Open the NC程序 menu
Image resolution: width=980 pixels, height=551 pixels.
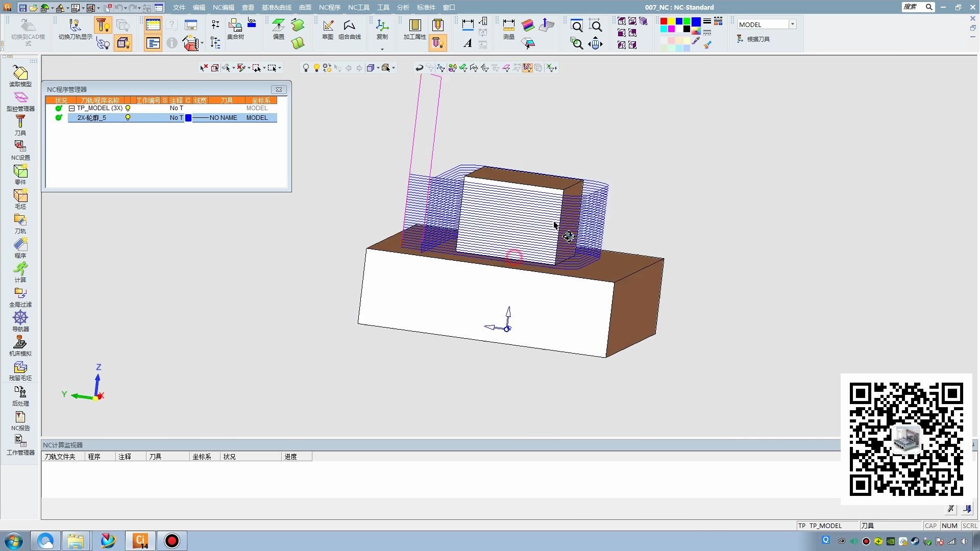coord(329,7)
